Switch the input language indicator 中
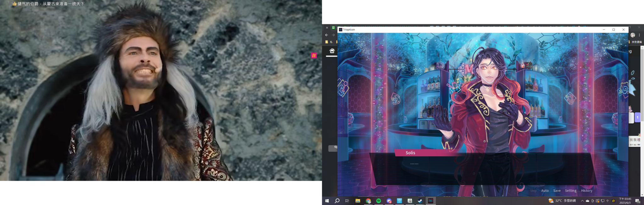This screenshot has width=644, height=205. (x=608, y=201)
